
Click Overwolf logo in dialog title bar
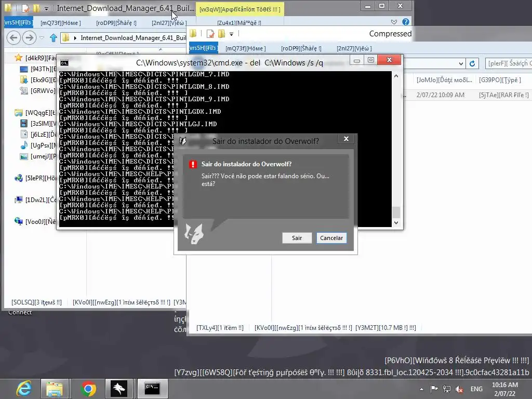[183, 141]
